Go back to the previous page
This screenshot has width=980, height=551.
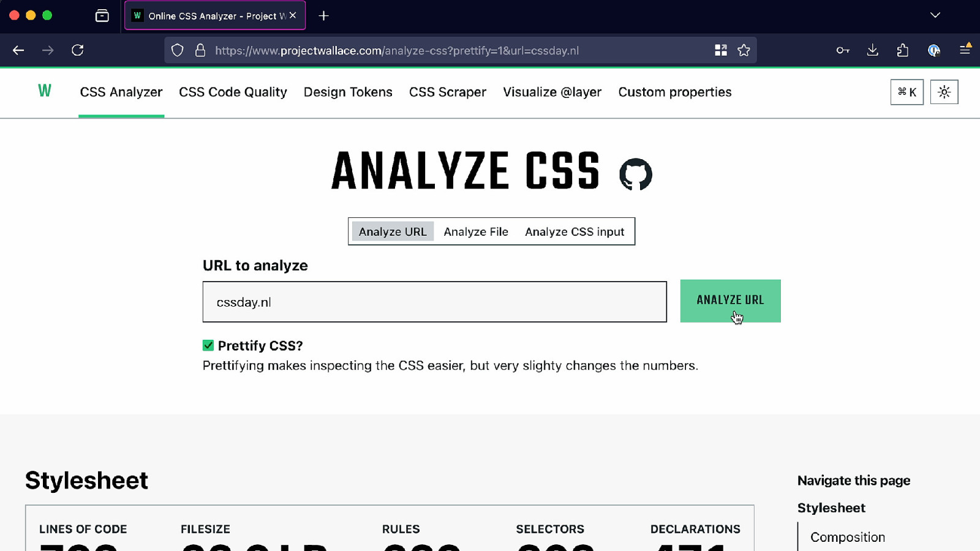coord(18,50)
